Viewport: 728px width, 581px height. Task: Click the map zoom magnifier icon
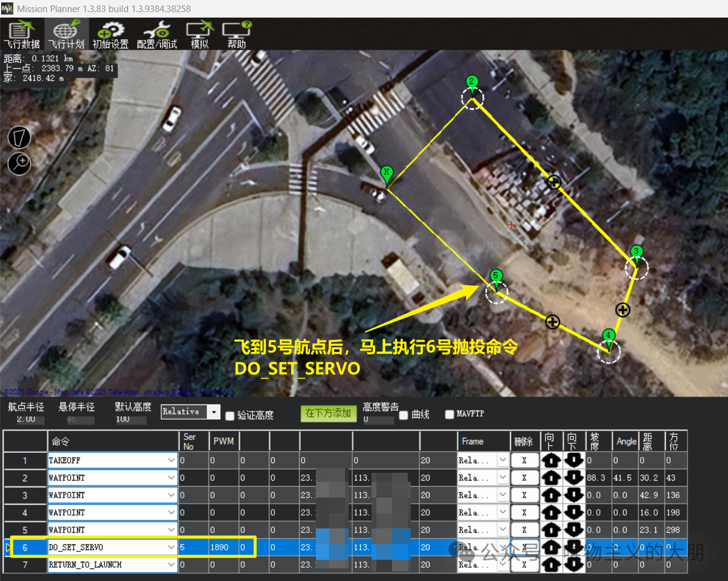[x=19, y=163]
